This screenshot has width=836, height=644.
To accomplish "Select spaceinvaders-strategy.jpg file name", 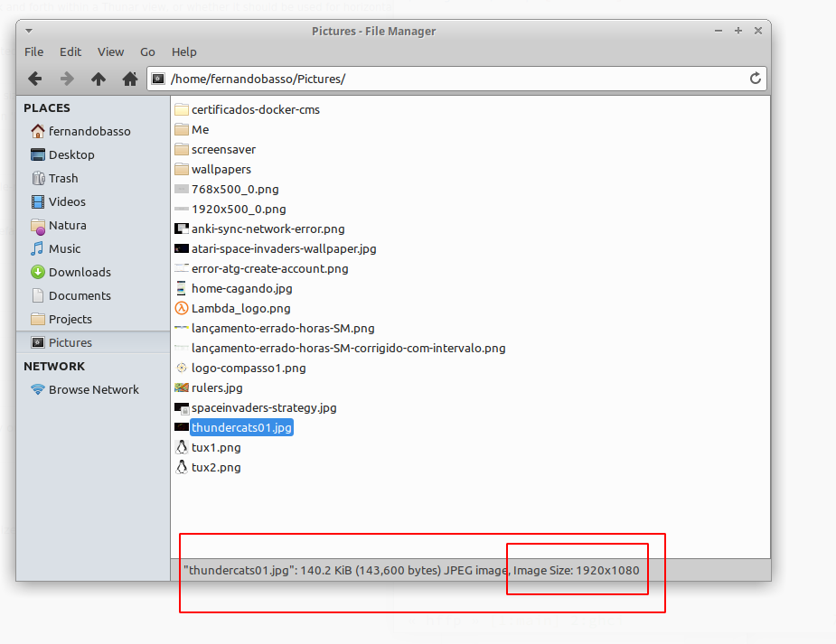I will pyautogui.click(x=264, y=407).
